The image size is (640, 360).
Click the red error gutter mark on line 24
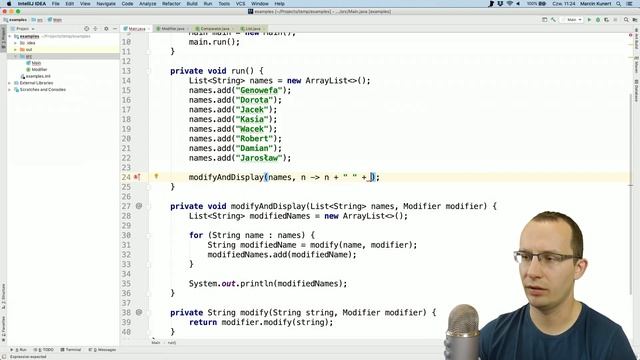click(x=137, y=177)
